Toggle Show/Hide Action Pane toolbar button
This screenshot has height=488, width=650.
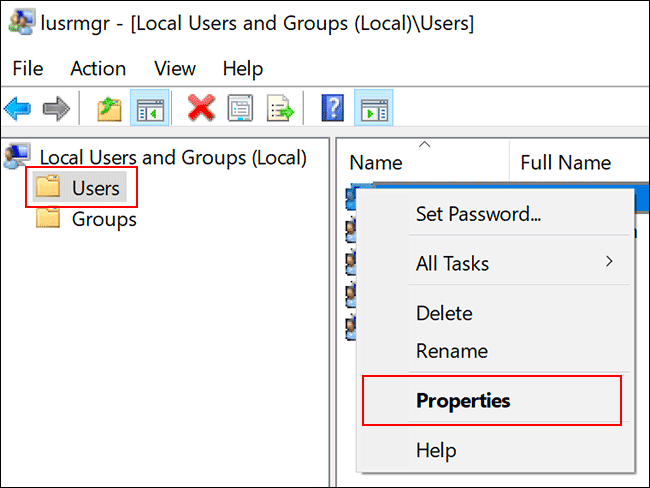pos(373,108)
